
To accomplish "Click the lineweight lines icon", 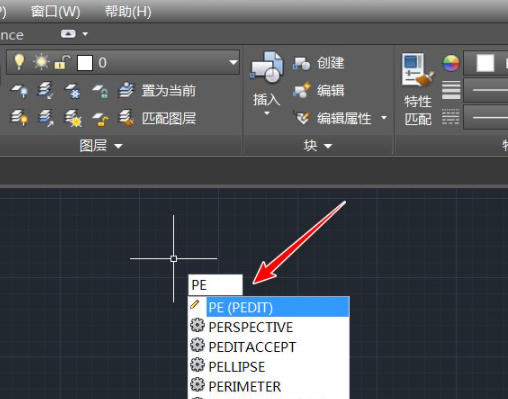I will (x=451, y=90).
